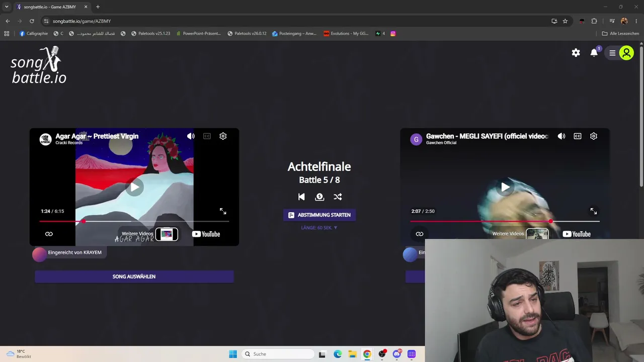Viewport: 644px width, 362px height.
Task: Open the Chrome profile avatar
Action: pyautogui.click(x=624, y=21)
